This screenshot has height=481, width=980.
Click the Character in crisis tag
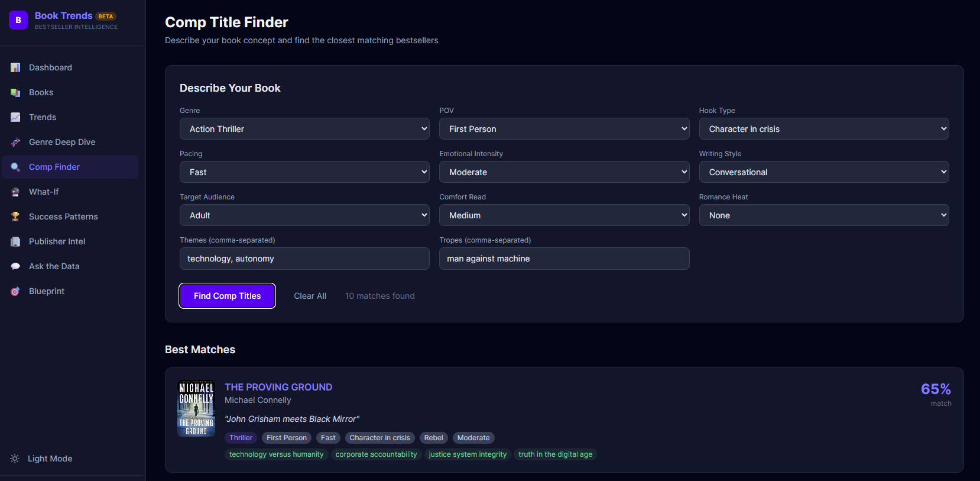pos(379,438)
